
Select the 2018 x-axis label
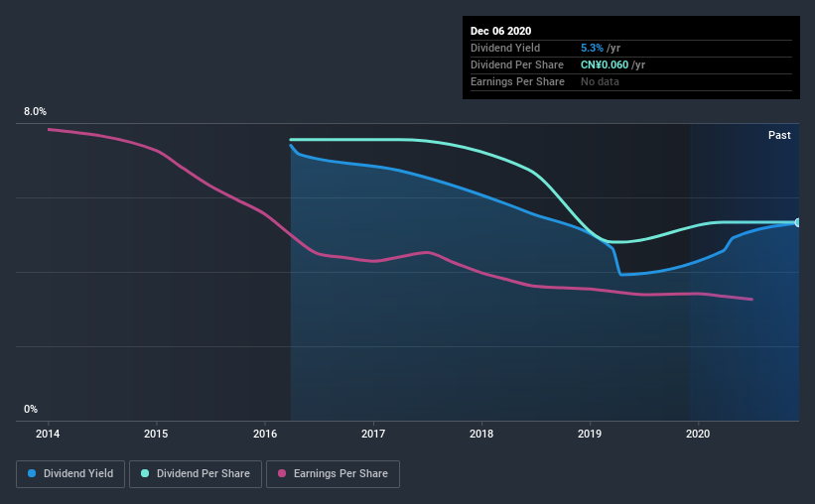click(481, 434)
